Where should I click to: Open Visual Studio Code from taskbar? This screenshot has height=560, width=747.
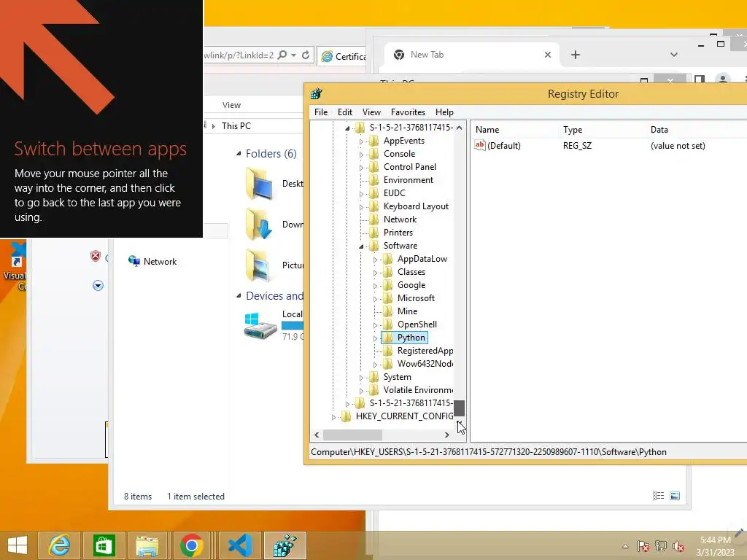point(240,545)
